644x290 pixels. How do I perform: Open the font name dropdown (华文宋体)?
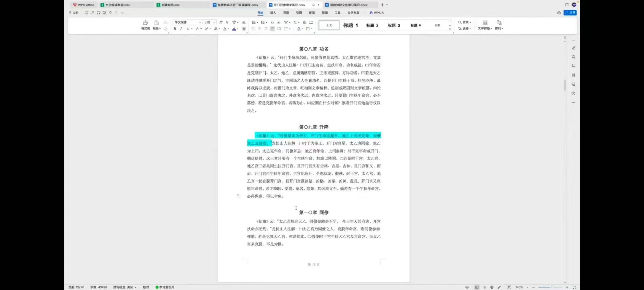click(x=200, y=22)
